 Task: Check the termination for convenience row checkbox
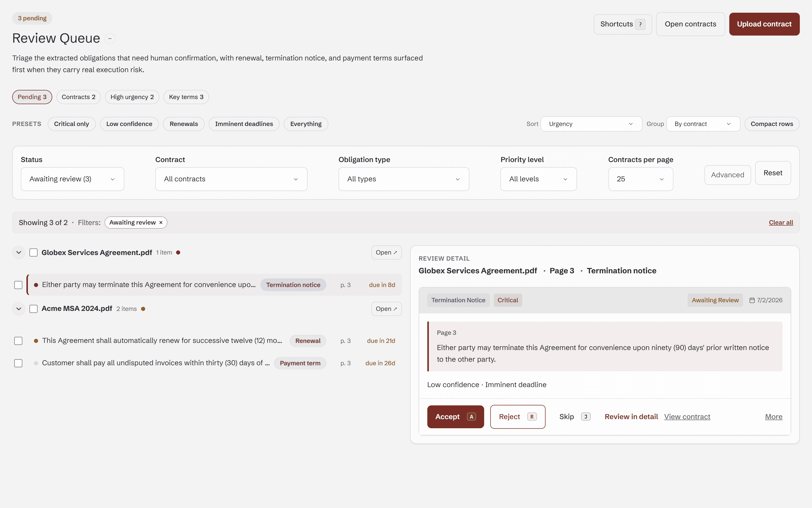coord(19,285)
